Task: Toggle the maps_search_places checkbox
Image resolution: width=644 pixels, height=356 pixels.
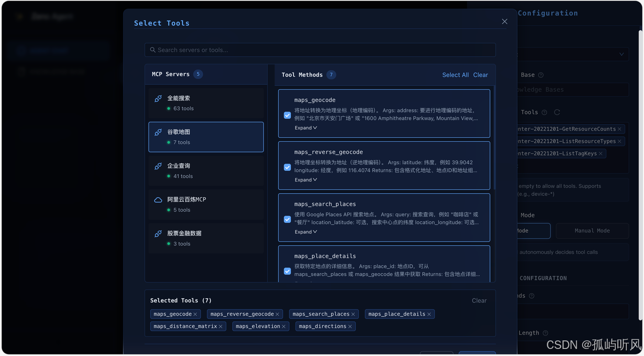Action: coord(287,219)
